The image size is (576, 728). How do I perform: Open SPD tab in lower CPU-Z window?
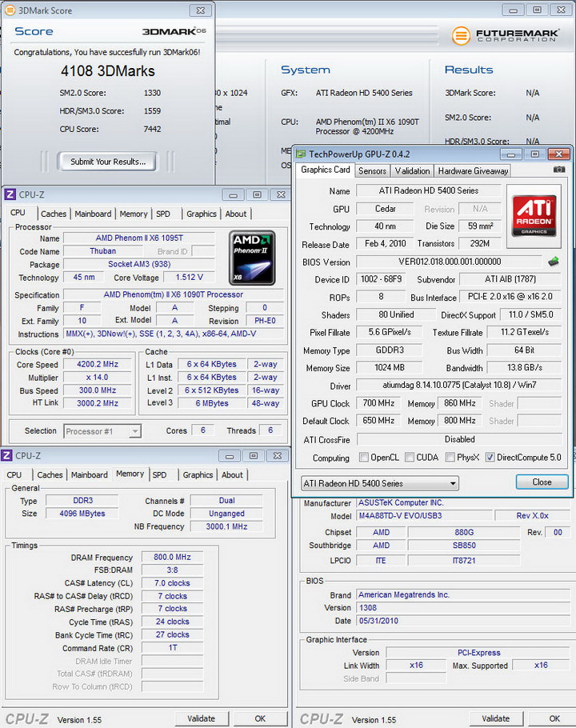coord(159,475)
